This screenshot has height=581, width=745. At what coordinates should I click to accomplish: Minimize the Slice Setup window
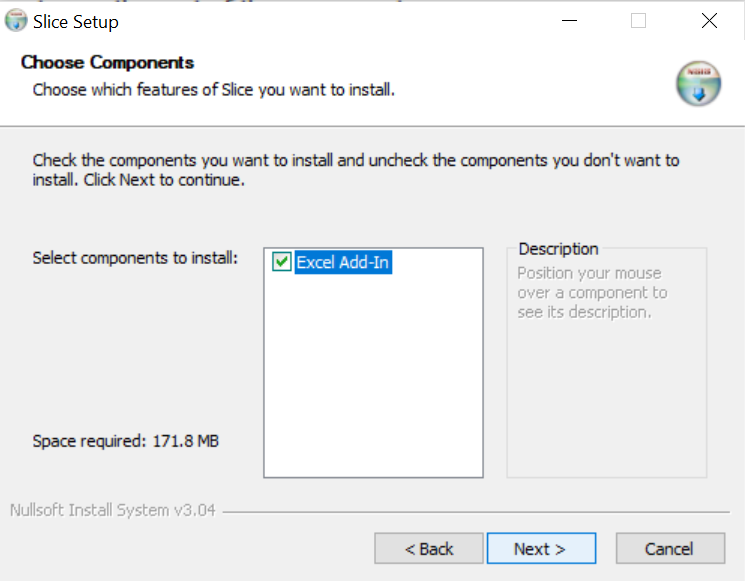569,21
